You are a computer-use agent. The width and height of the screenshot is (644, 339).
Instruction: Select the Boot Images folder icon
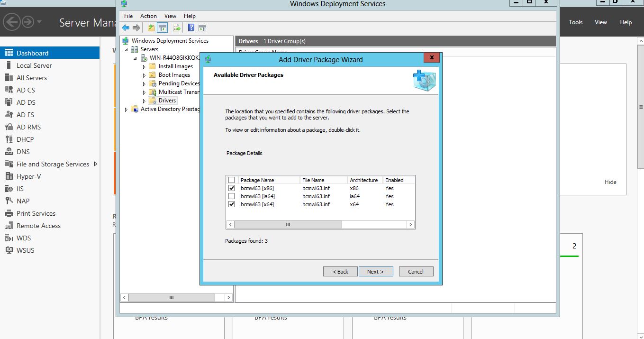(152, 75)
